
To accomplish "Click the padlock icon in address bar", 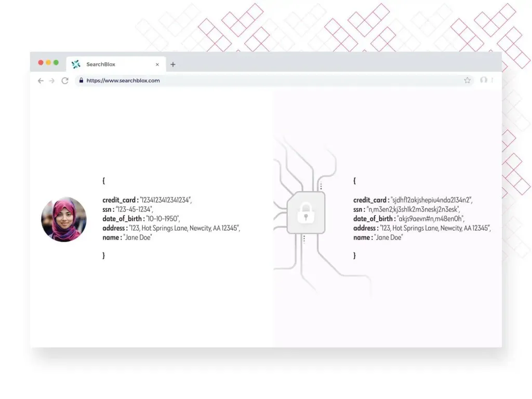I will (x=81, y=81).
